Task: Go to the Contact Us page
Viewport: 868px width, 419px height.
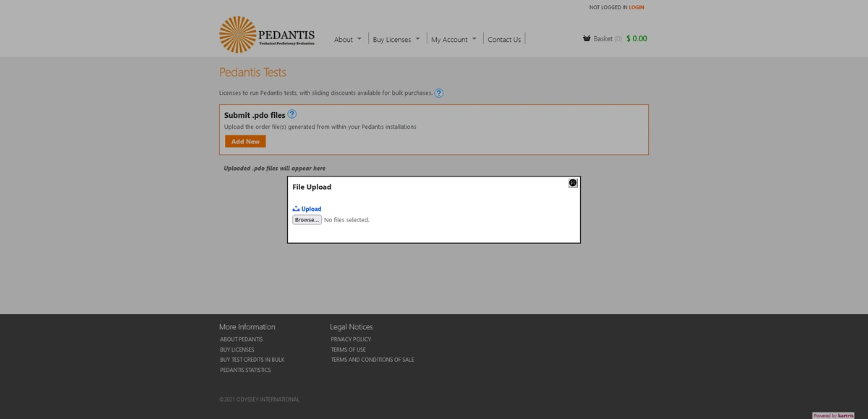Action: pyautogui.click(x=504, y=39)
